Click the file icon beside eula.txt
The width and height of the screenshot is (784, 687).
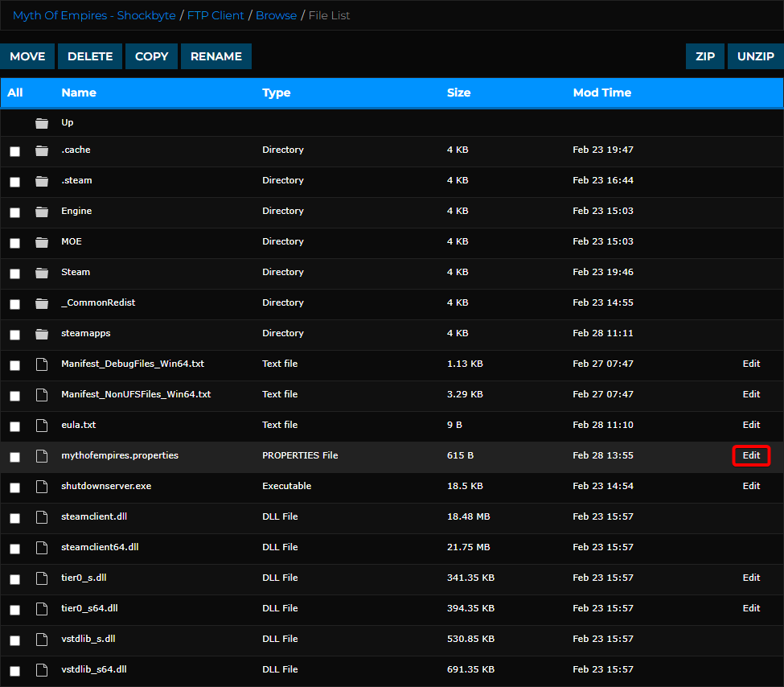[x=42, y=425]
